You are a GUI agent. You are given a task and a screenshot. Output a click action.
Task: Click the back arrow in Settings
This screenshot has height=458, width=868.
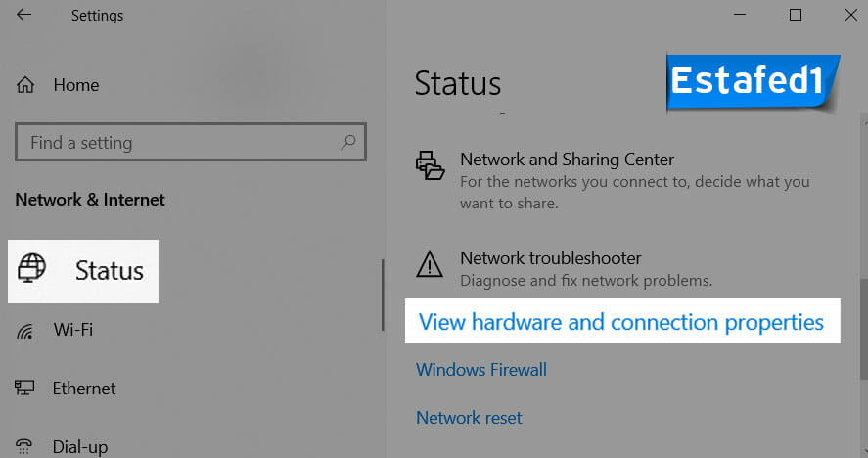(23, 15)
